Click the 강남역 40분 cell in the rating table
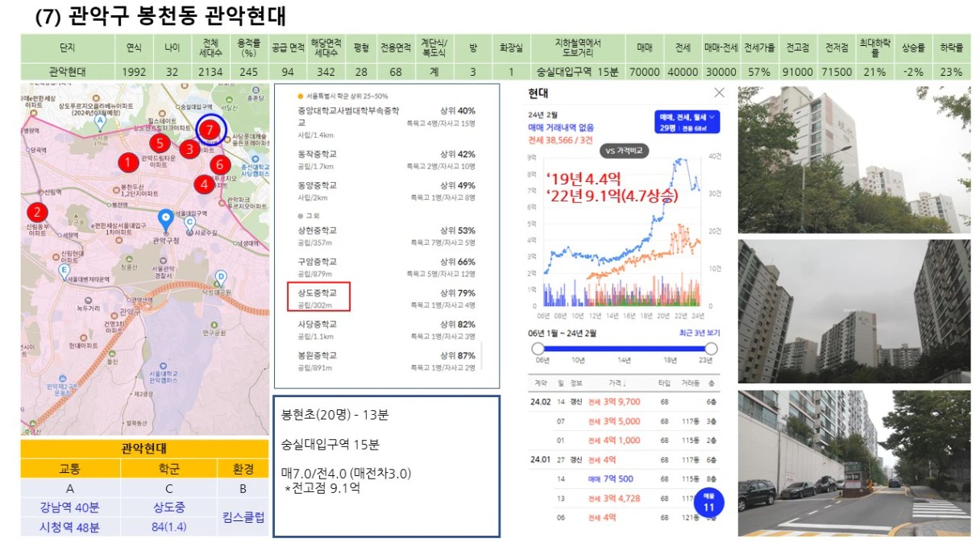980x551 pixels. pos(70,509)
